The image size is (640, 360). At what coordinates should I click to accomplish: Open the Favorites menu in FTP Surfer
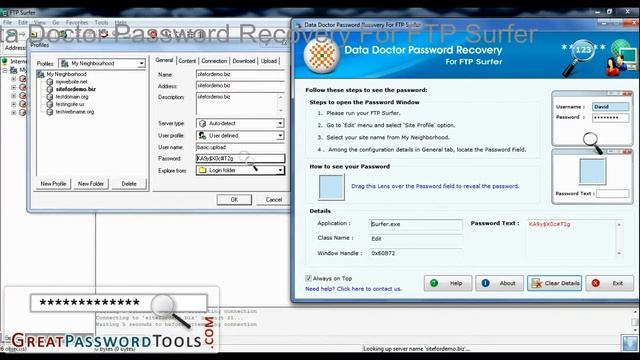(x=77, y=22)
